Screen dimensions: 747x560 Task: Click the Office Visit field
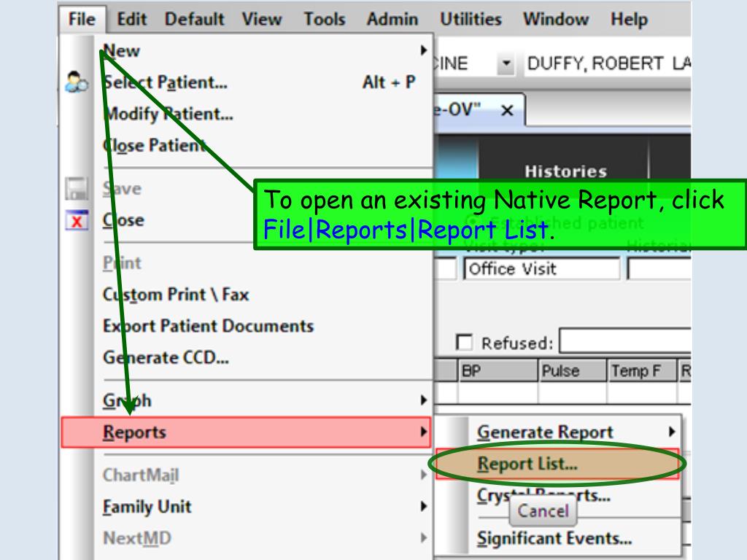point(542,268)
